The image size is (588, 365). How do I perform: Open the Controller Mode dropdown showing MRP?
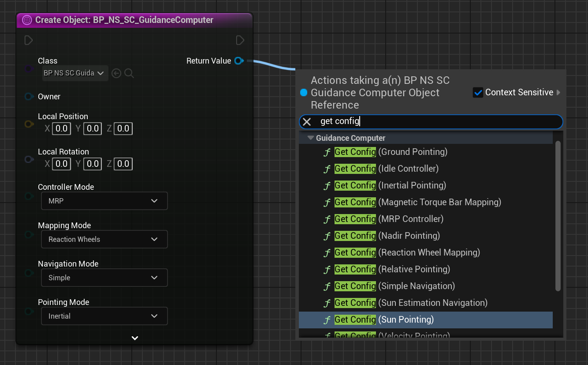click(x=104, y=201)
